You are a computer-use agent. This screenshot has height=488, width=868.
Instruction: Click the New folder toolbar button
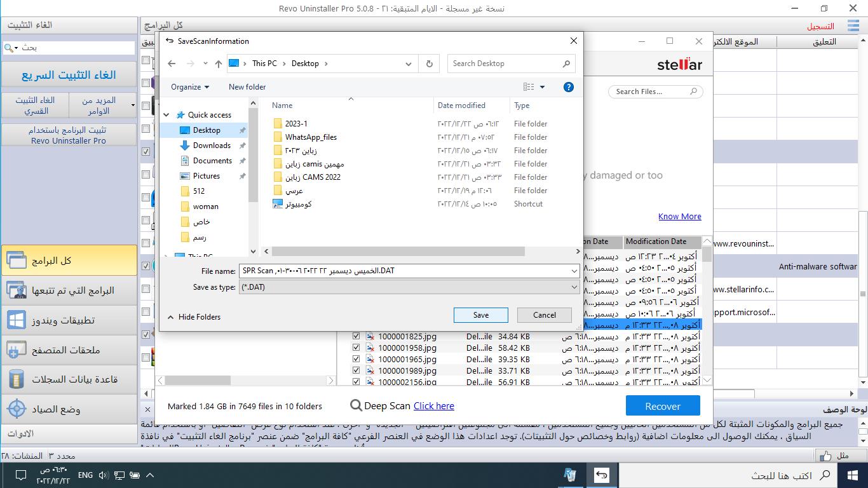pos(247,87)
